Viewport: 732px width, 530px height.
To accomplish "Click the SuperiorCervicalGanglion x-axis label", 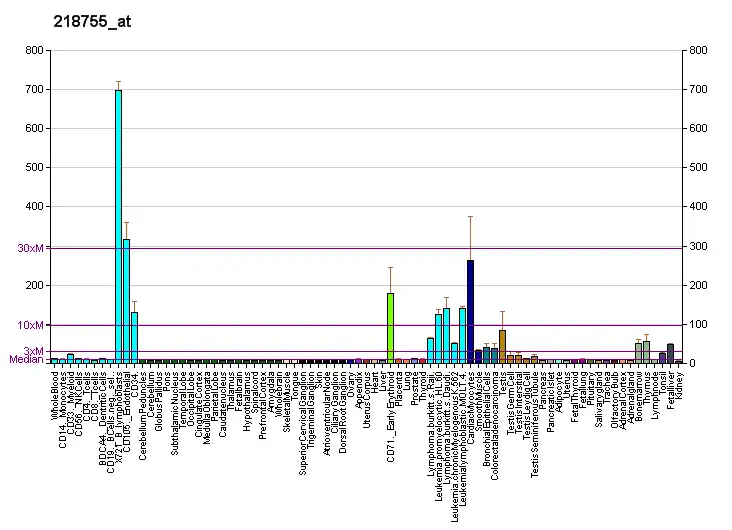I will pos(302,412).
